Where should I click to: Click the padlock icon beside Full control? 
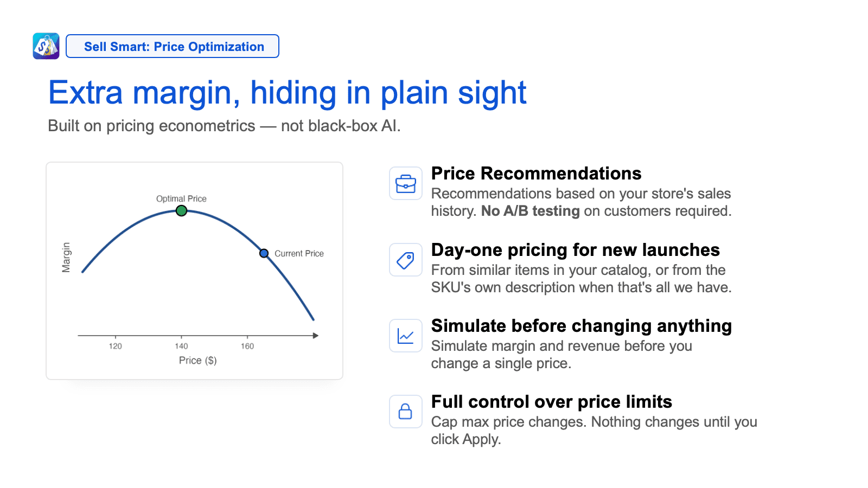point(406,412)
